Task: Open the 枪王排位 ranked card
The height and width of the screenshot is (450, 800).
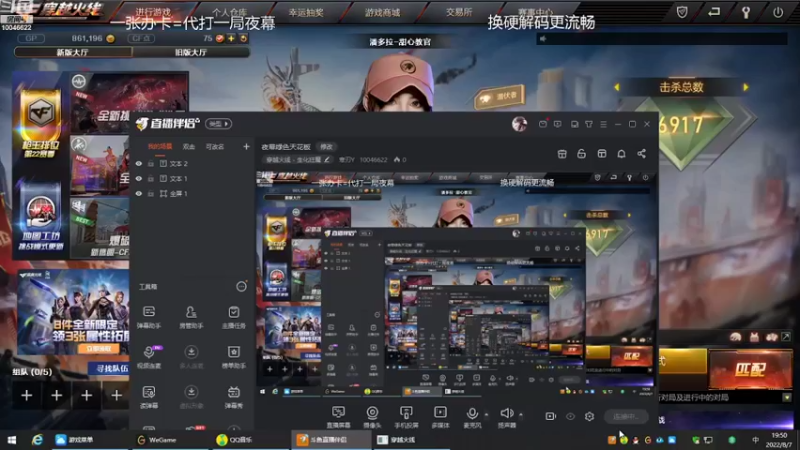Action: click(40, 123)
